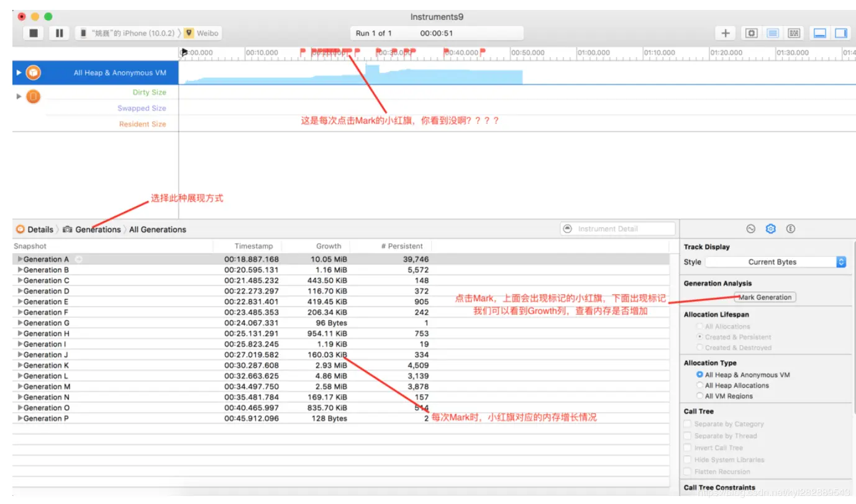The image size is (856, 504).
Task: Expand the VM Tracker track with Dirty Size
Action: point(19,96)
